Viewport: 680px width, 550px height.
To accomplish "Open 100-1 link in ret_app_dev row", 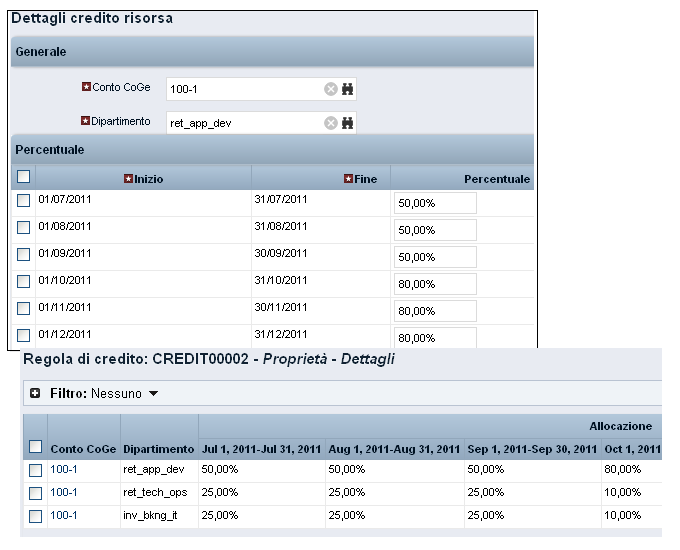I will point(64,469).
